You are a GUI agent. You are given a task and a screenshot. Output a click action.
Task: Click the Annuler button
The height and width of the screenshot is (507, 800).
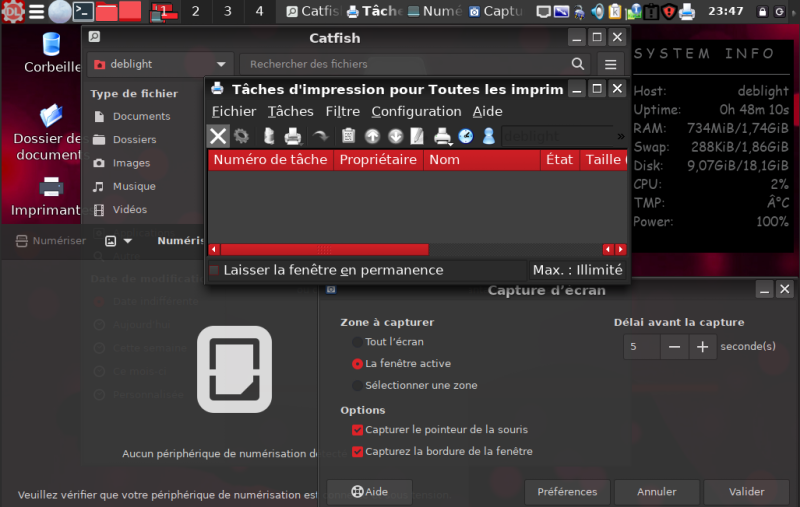click(x=657, y=492)
